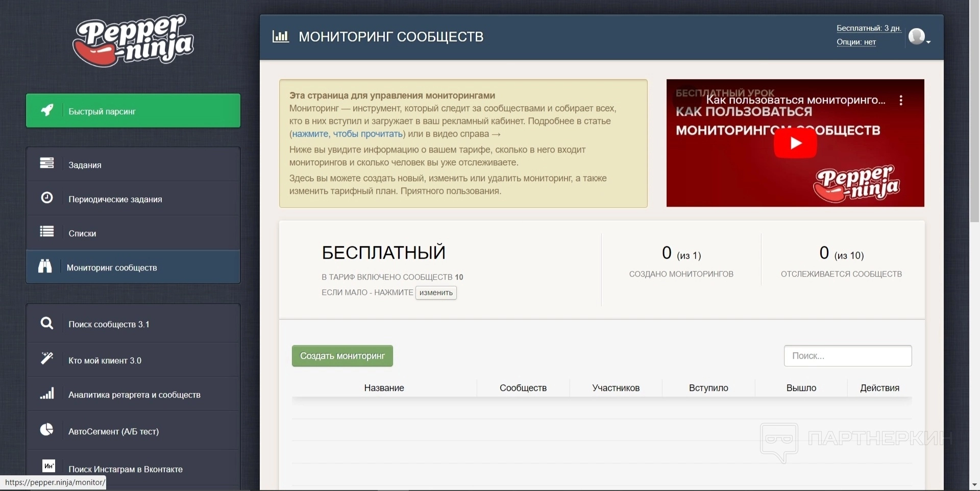The width and height of the screenshot is (980, 491).
Task: Sort by the Вступило column header
Action: pyautogui.click(x=708, y=388)
